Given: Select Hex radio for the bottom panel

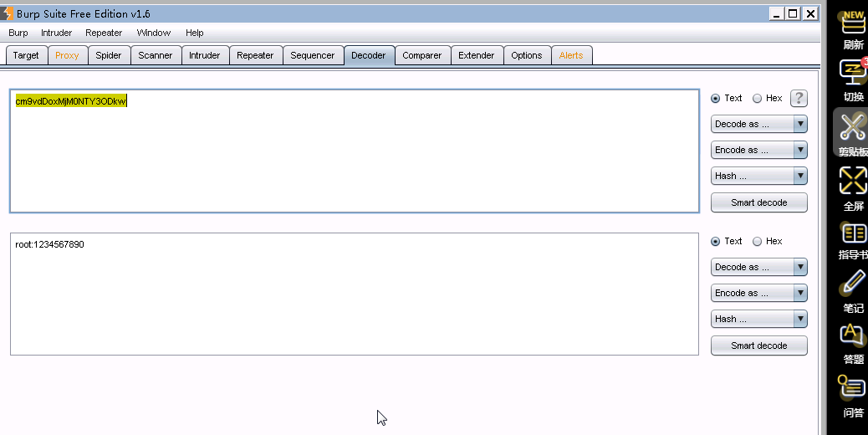Looking at the screenshot, I should [x=758, y=241].
